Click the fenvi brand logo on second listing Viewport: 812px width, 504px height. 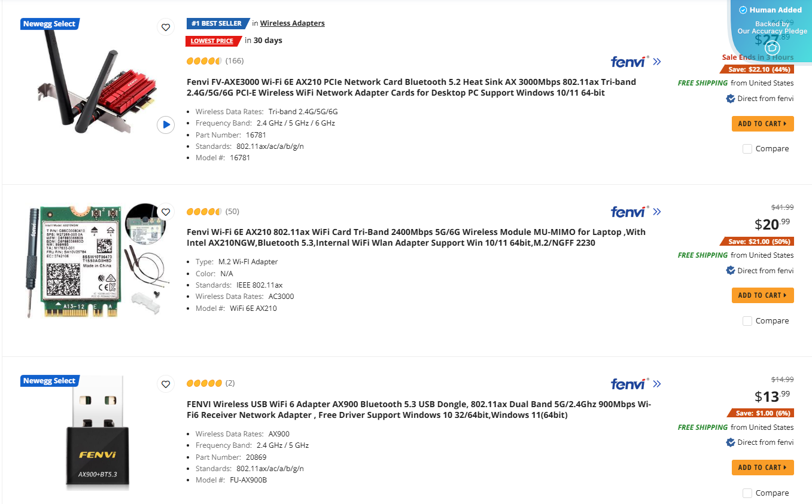tap(627, 211)
